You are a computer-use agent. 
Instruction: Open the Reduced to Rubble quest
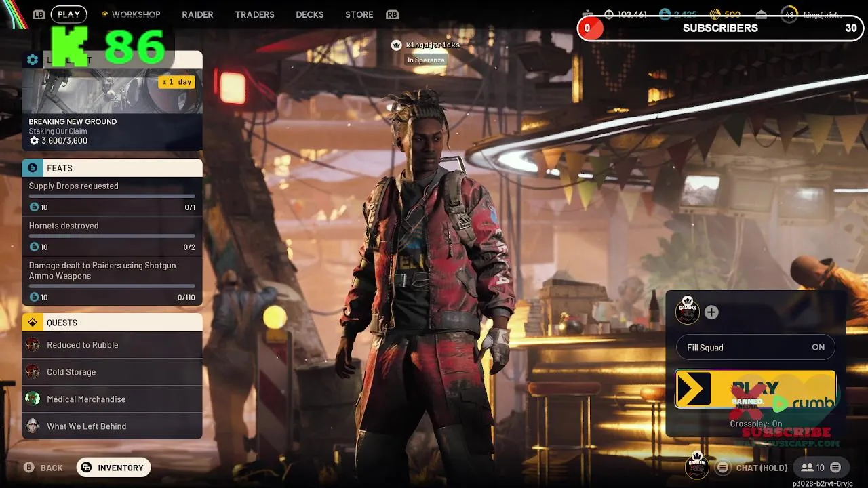(x=112, y=345)
